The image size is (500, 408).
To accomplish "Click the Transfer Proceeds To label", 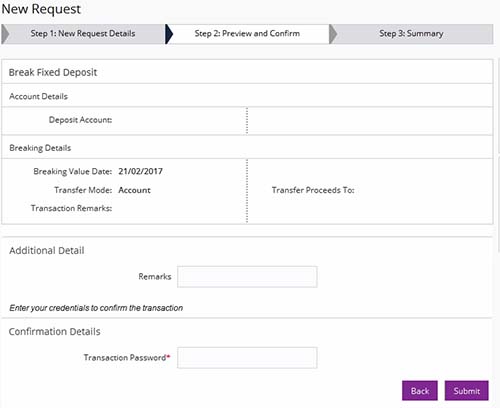I will tap(313, 190).
